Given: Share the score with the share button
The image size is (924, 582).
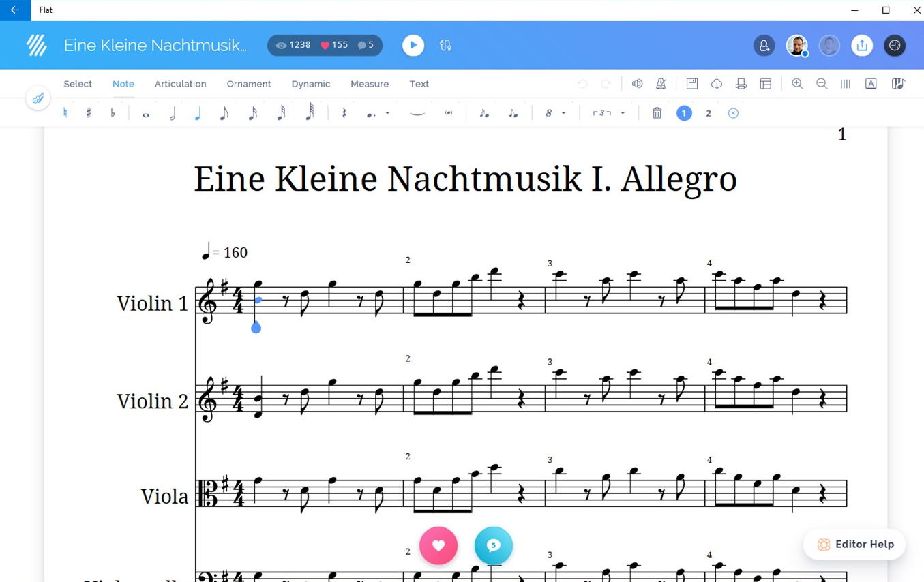Looking at the screenshot, I should (862, 45).
